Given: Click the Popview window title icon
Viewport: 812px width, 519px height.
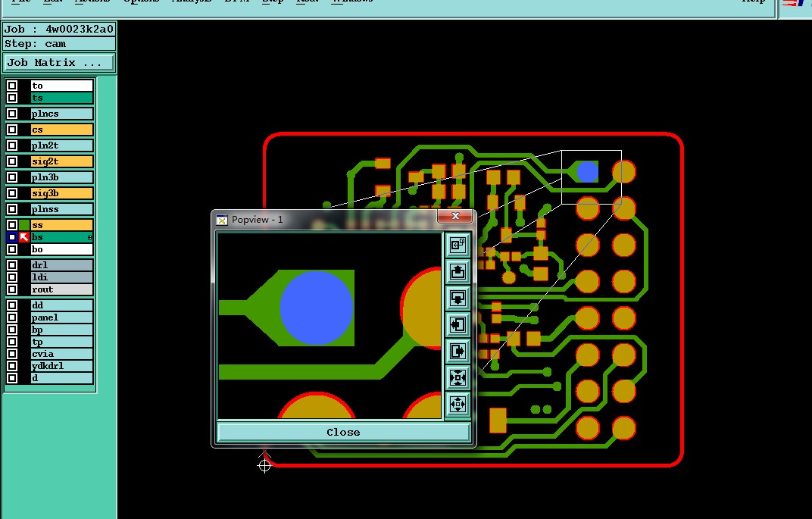Looking at the screenshot, I should click(x=222, y=220).
